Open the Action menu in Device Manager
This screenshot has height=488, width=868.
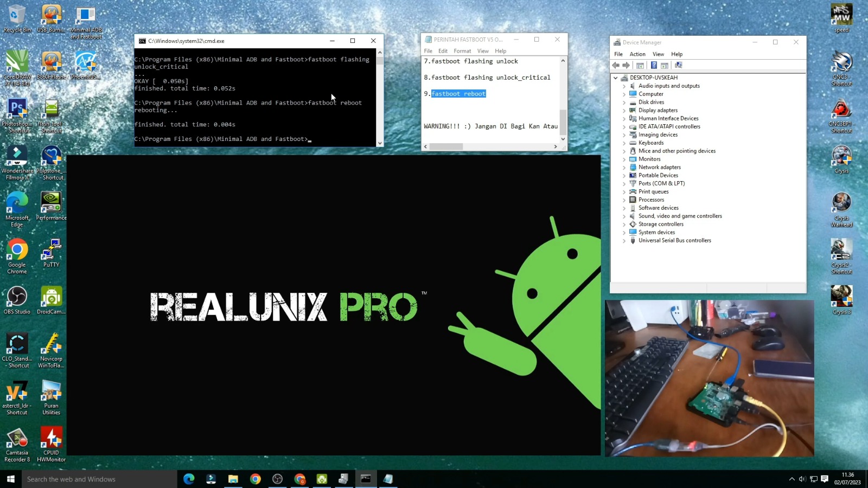pyautogui.click(x=637, y=54)
